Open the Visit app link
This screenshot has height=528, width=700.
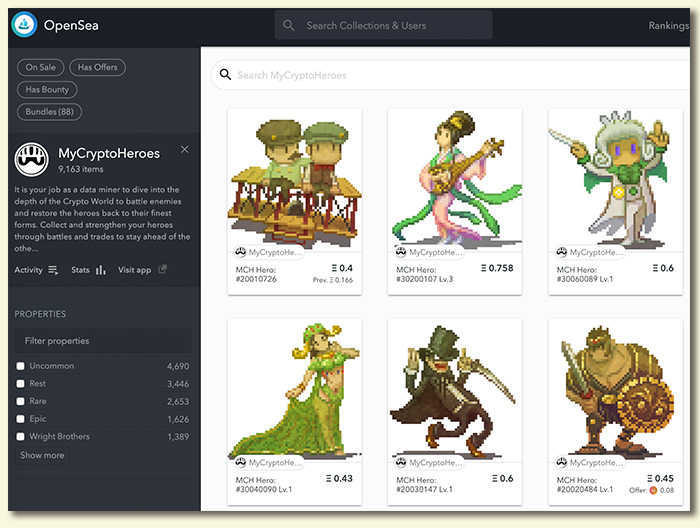[134, 270]
